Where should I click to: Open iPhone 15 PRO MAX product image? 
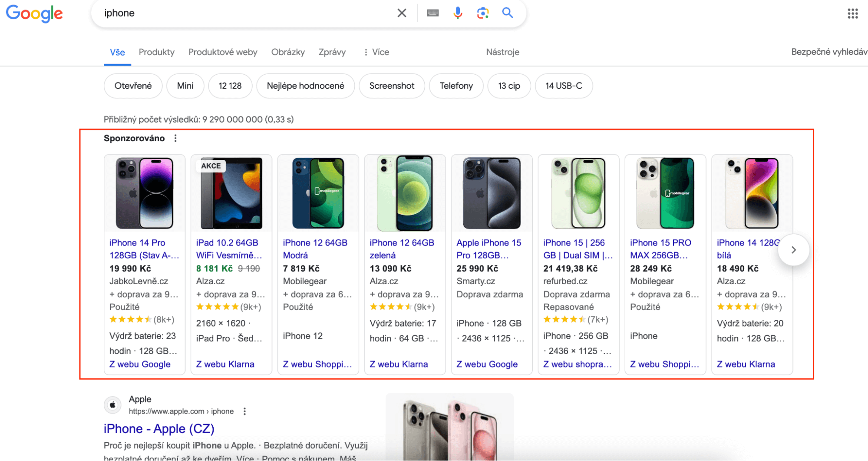pos(666,193)
